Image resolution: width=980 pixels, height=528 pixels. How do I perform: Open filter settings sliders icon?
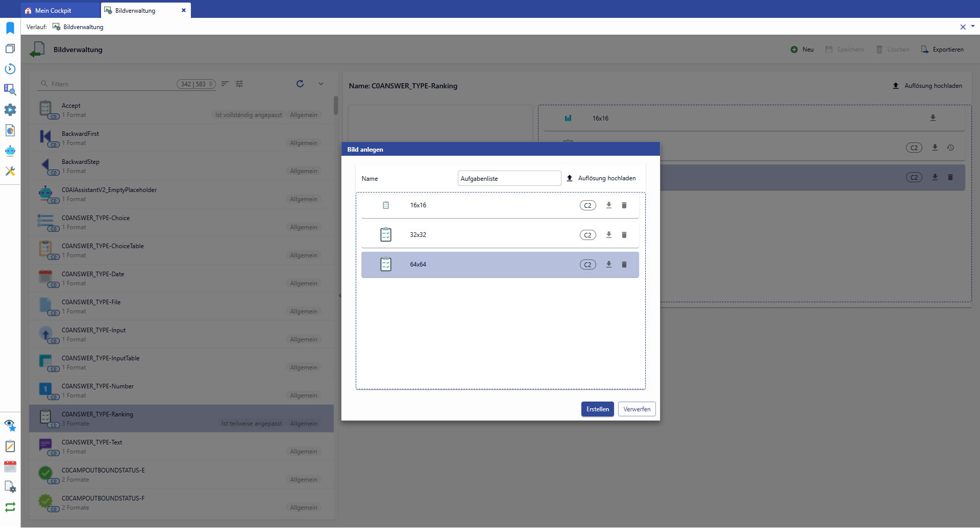(x=239, y=84)
